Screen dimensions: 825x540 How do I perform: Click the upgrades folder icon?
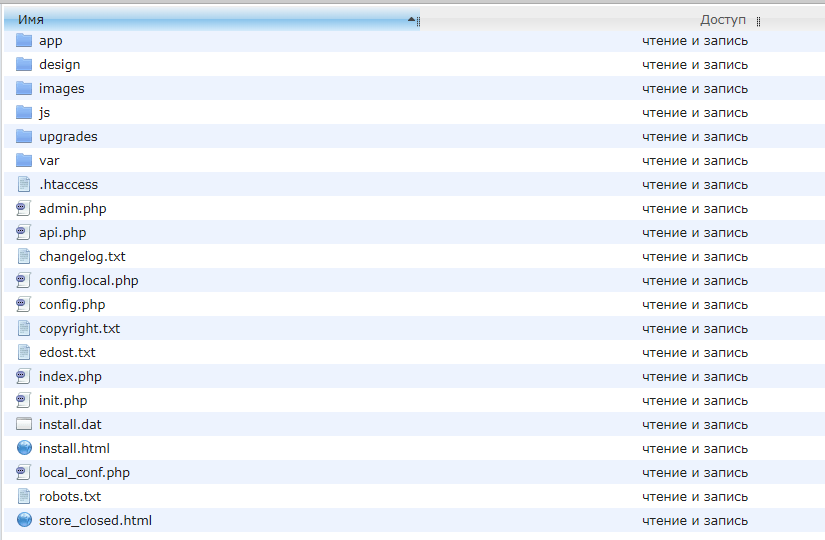[x=24, y=136]
